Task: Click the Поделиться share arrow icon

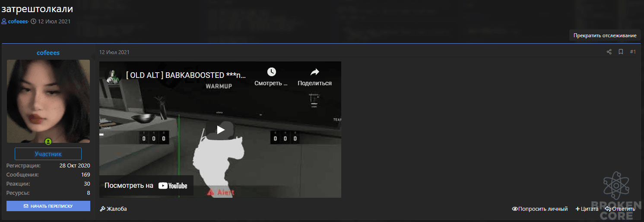Action: click(314, 72)
